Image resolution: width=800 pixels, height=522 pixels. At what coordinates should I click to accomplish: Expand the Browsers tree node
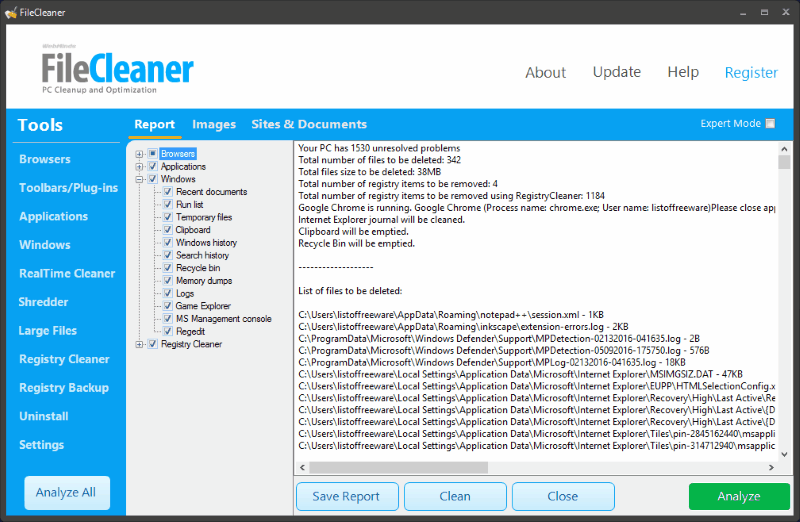pos(139,154)
